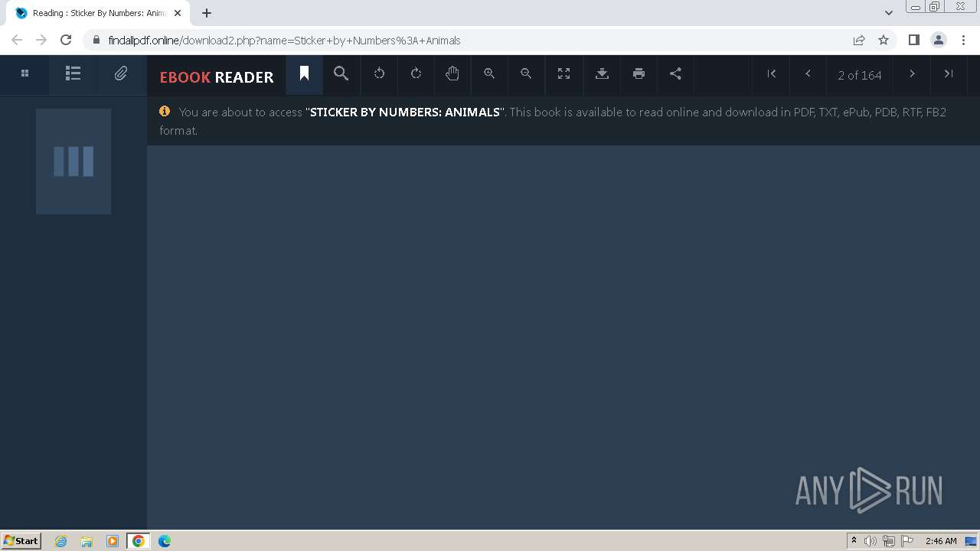Go back in browser history
980x551 pixels.
17,40
